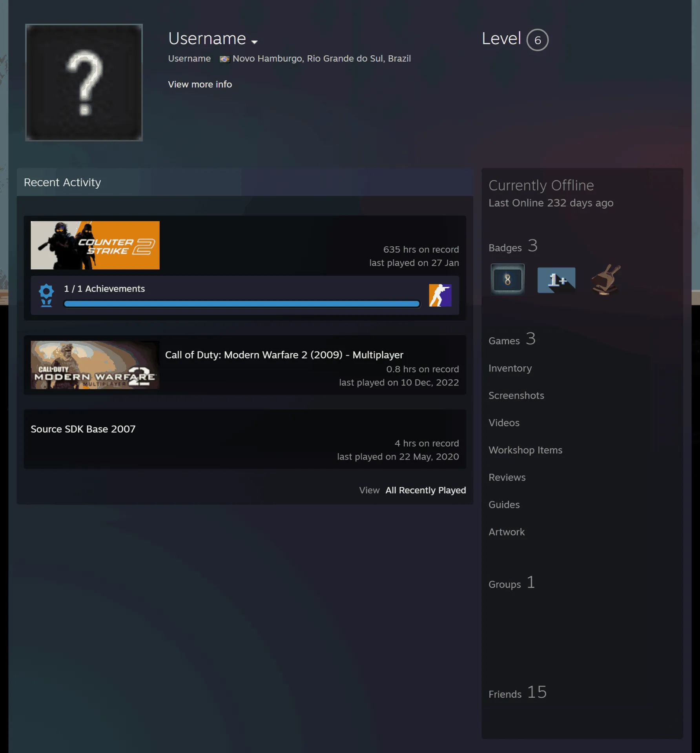Open the Friends 15 list
This screenshot has height=753, width=700.
coord(518,692)
